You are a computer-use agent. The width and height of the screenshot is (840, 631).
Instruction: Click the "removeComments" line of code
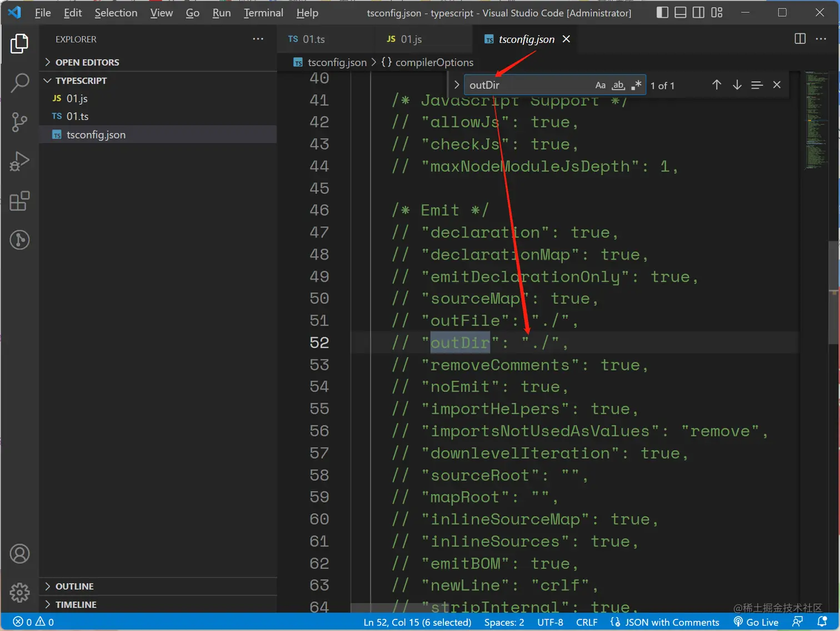coord(520,365)
